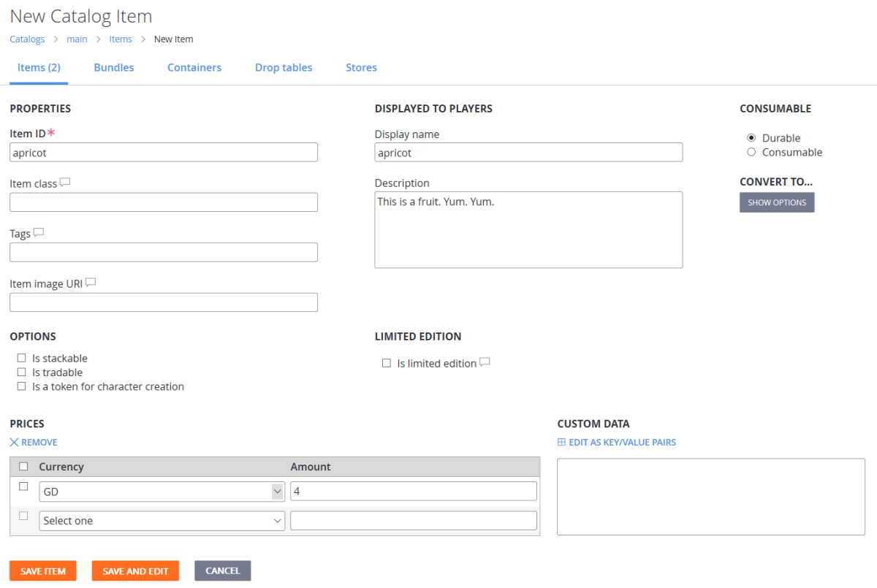This screenshot has width=877, height=588.
Task: Open the limited edition help comment icon
Action: pyautogui.click(x=485, y=362)
